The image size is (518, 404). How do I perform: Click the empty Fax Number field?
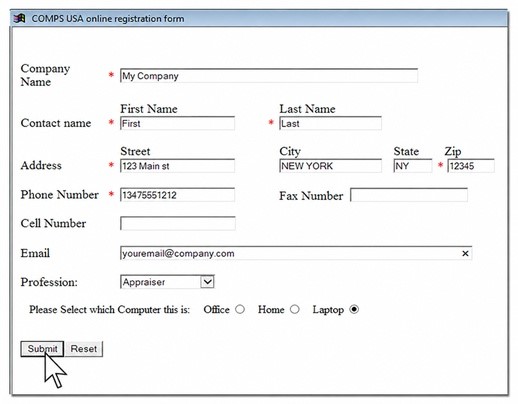tap(409, 195)
